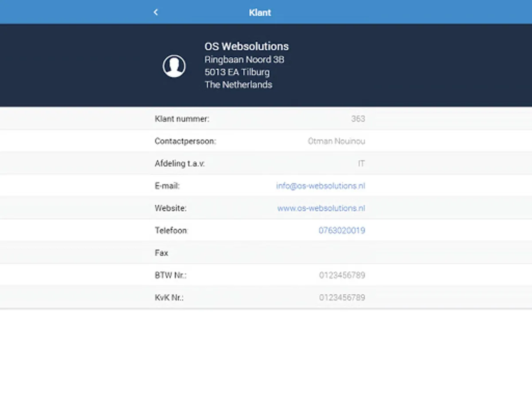Click the KvK Nr. label
Screen dimensions: 532x399
click(169, 297)
